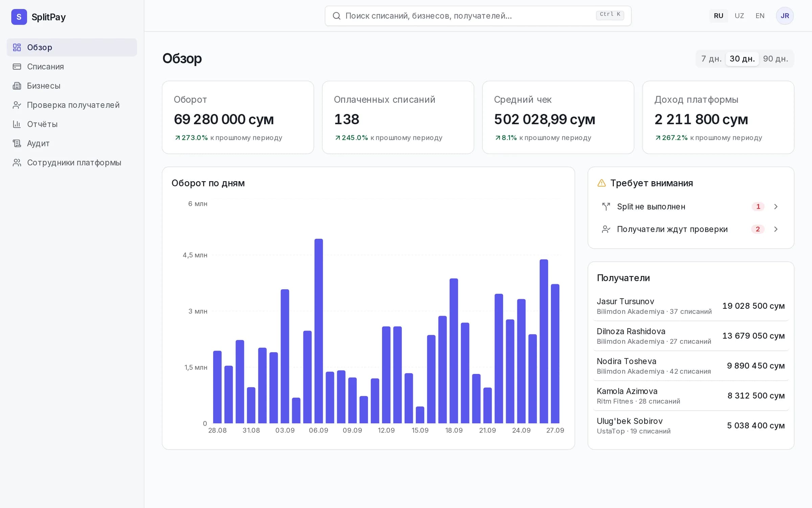Click the Аудит scroll icon
Viewport: 812px width, 508px height.
click(17, 143)
